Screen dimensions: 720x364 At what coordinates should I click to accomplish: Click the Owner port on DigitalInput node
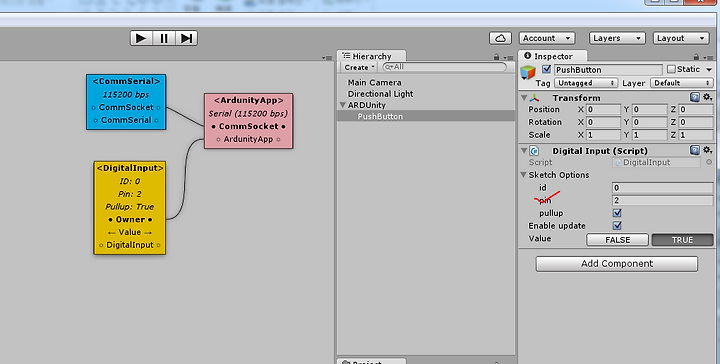[130, 219]
